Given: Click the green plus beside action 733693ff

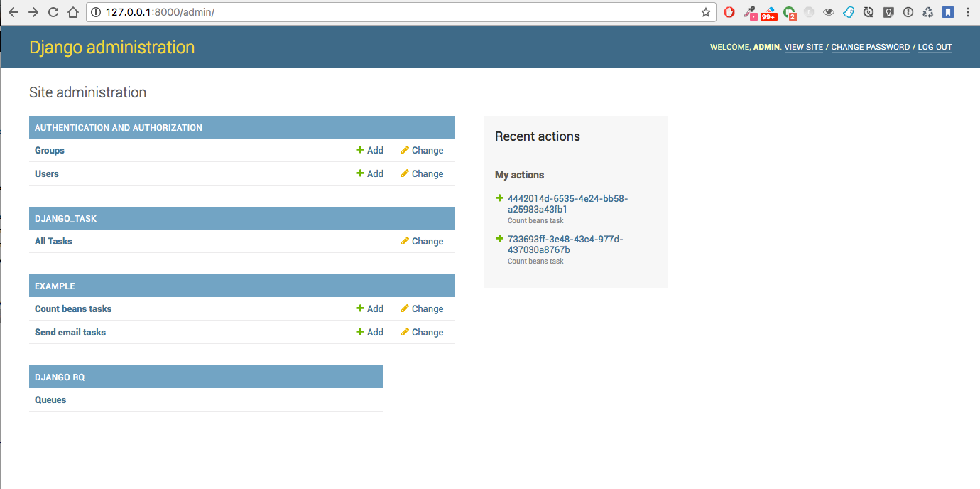Looking at the screenshot, I should coord(499,239).
